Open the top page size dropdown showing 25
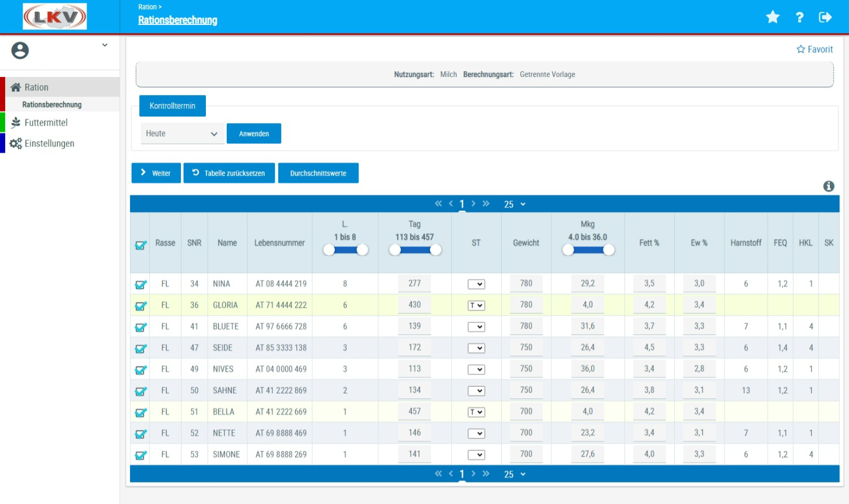The width and height of the screenshot is (849, 504). pyautogui.click(x=515, y=204)
